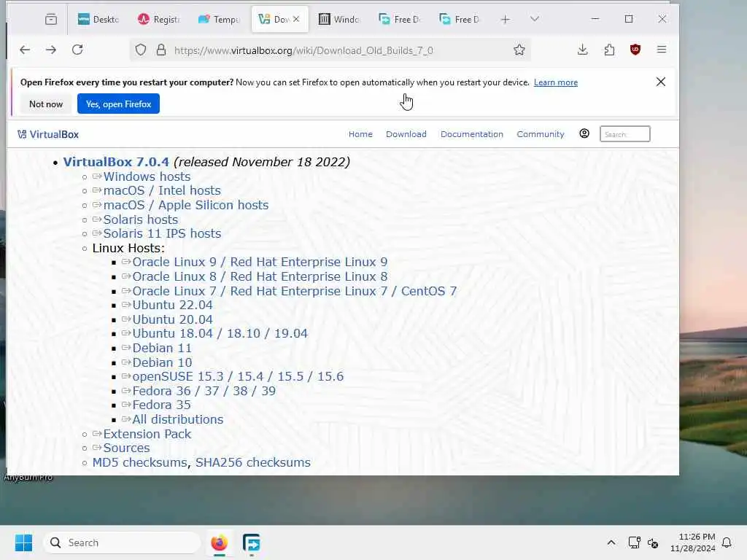This screenshot has width=747, height=560.
Task: Go back to the previous page
Action: pyautogui.click(x=25, y=50)
